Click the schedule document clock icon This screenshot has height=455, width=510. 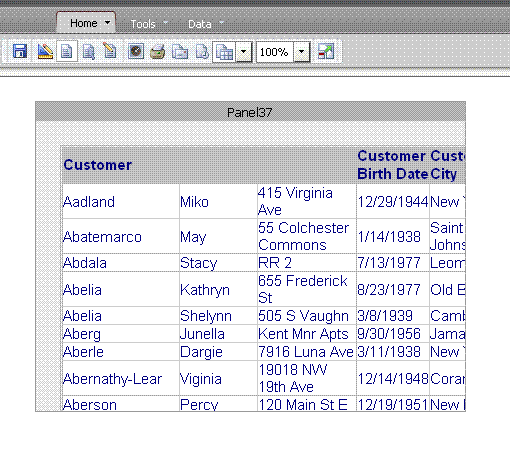tap(202, 52)
